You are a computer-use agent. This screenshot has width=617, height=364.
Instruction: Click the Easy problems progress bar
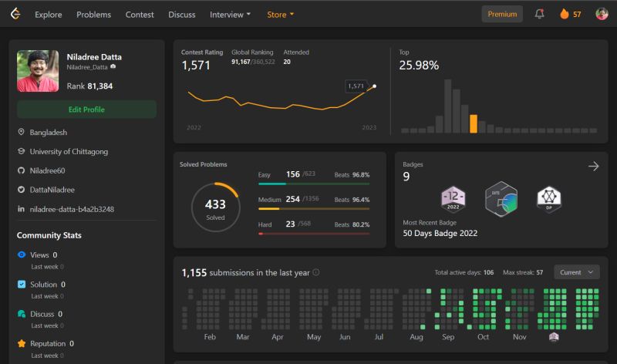pyautogui.click(x=314, y=184)
